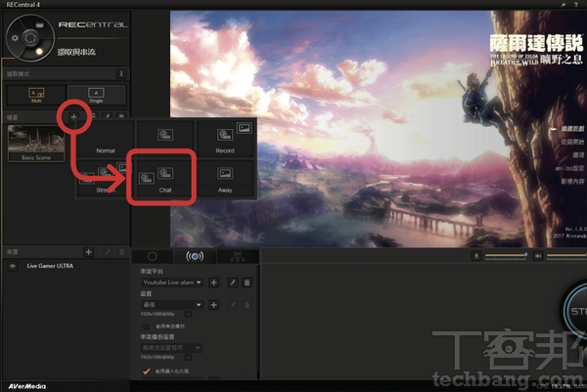This screenshot has width=587, height=392.
Task: Add a new streaming platform with plus
Action: coord(212,282)
